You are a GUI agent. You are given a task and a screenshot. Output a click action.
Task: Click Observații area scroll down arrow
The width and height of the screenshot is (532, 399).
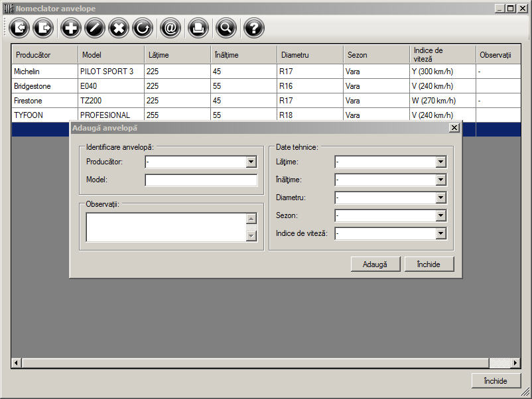[251, 235]
